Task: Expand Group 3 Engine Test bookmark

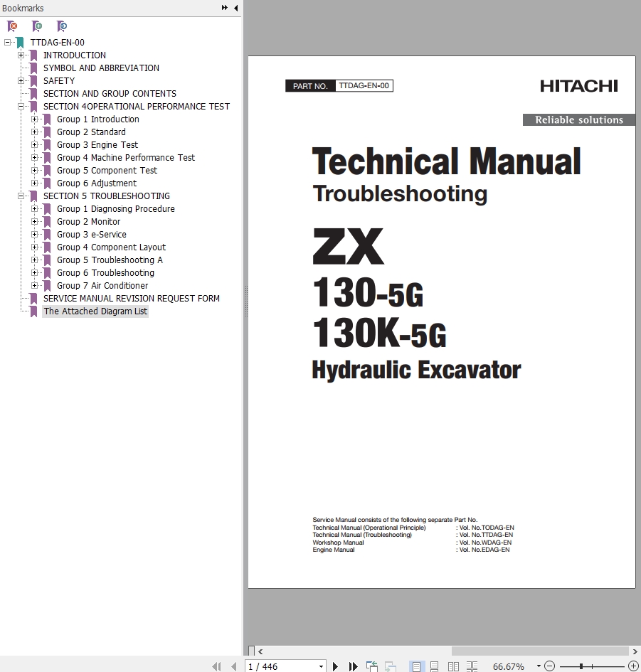Action: click(x=34, y=145)
